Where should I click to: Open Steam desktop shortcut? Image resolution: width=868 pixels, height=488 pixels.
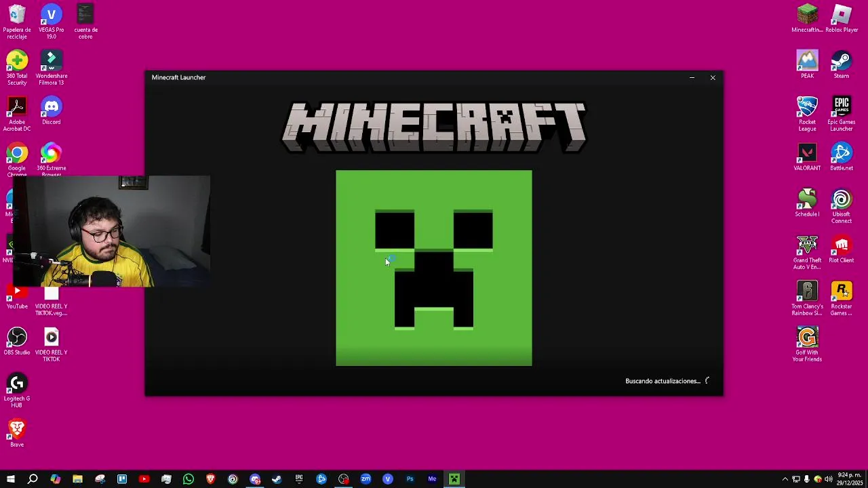842,64
